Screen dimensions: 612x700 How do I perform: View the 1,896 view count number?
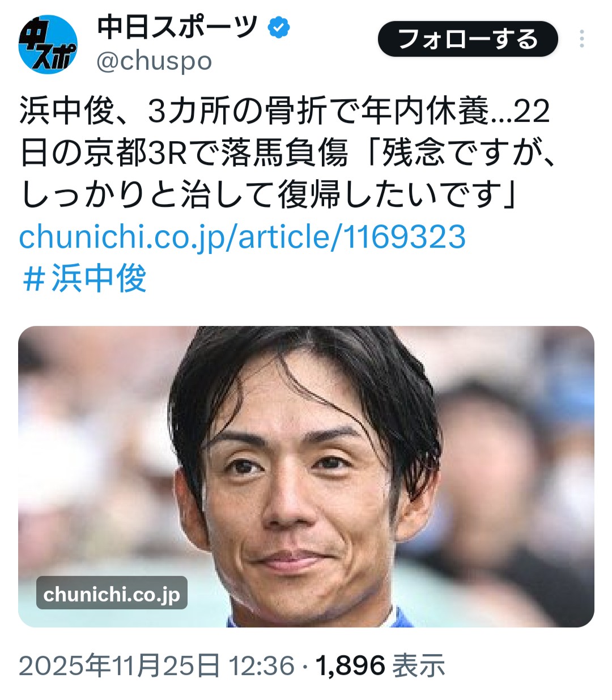350,665
